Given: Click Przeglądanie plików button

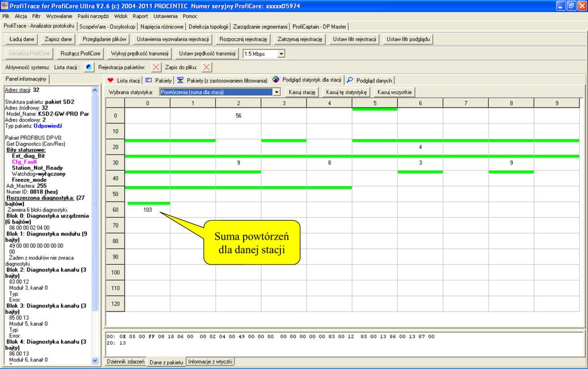Looking at the screenshot, I should (105, 39).
